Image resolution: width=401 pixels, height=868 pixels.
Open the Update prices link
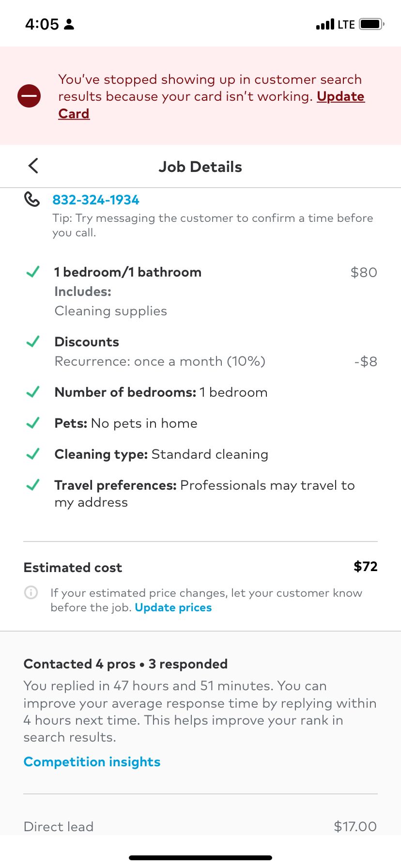coord(173,607)
